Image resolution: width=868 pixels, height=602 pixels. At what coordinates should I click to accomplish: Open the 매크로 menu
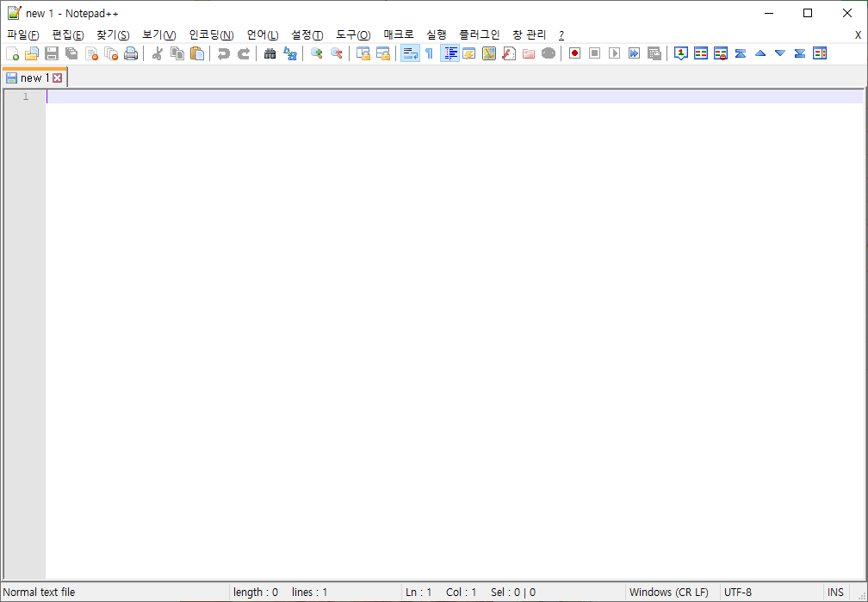pyautogui.click(x=399, y=35)
